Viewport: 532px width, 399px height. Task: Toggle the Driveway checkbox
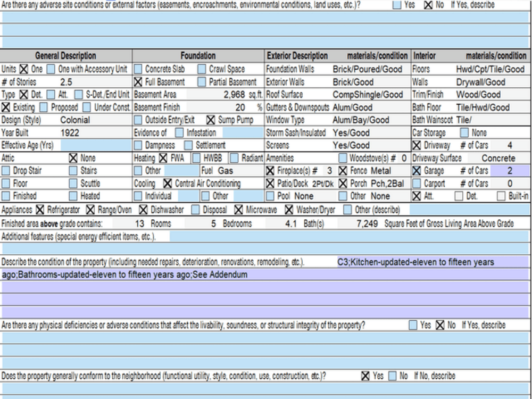[x=417, y=145]
